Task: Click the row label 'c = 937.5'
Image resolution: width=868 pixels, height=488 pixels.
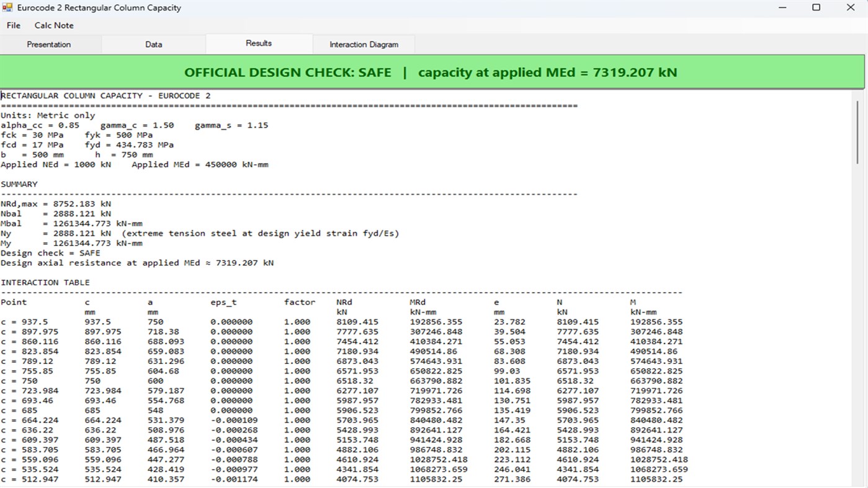Action: tap(24, 322)
